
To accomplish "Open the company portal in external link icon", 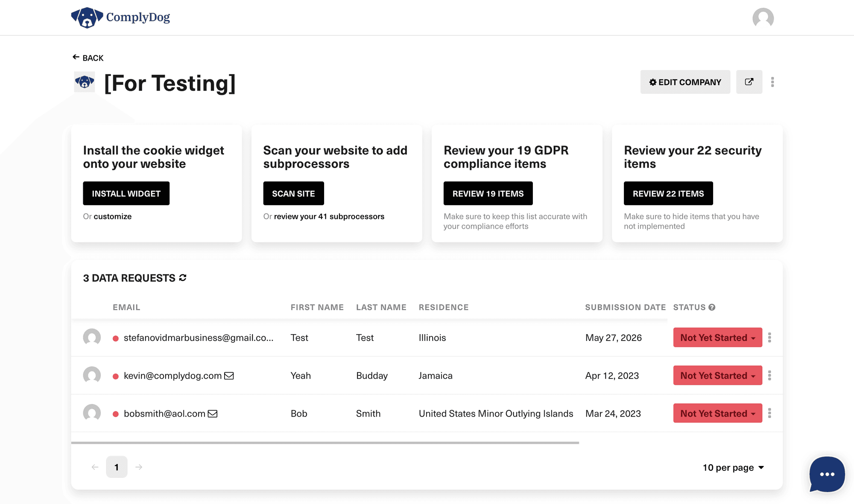I will tap(749, 82).
